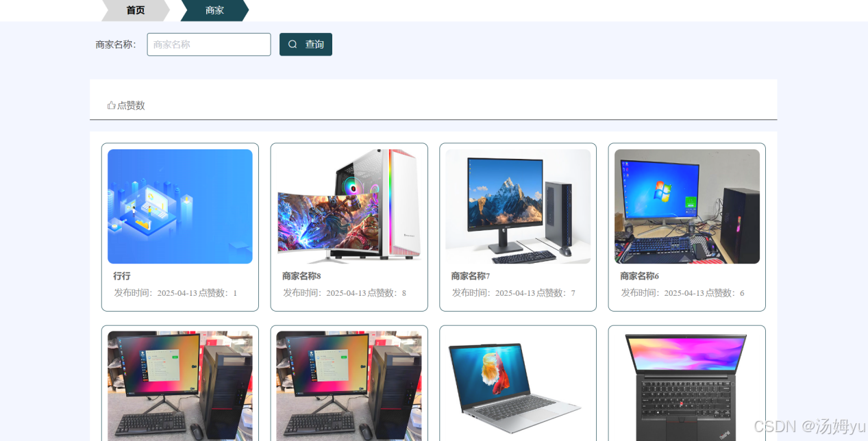Click the merchant title 商家名称7

pos(471,276)
